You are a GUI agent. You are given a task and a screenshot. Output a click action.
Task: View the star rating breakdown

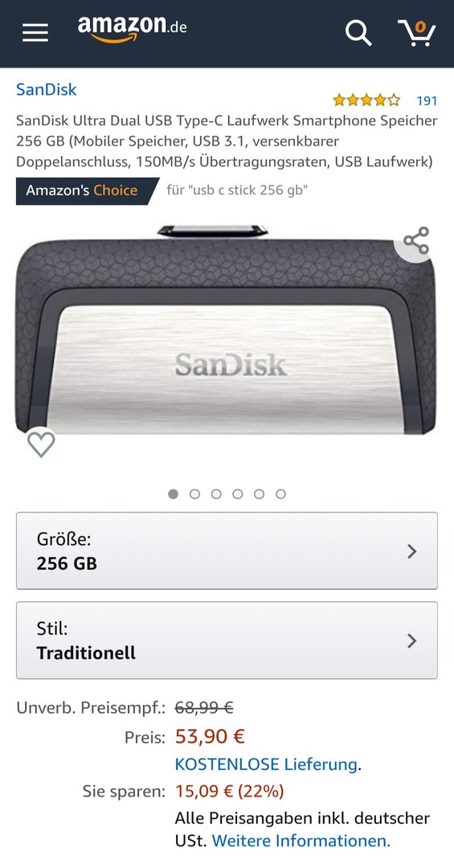pos(366,100)
